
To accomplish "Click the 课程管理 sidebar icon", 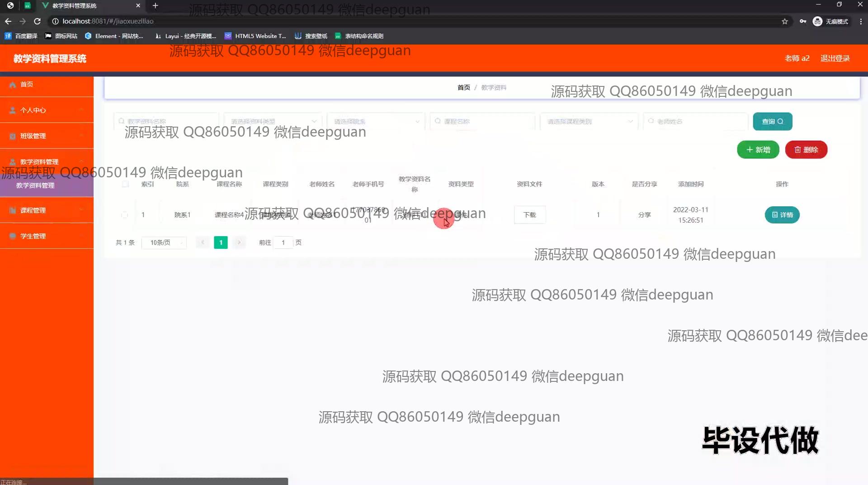I will [11, 210].
